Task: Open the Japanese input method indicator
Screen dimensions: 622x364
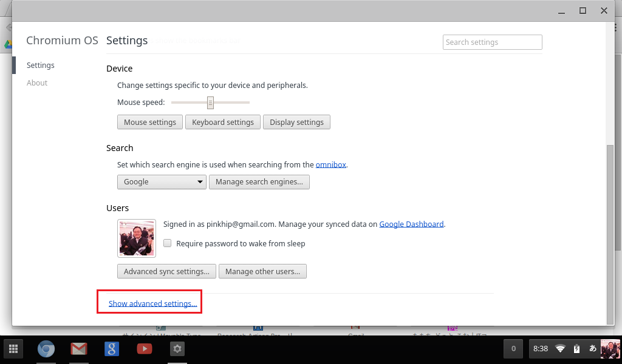Action: [593, 349]
